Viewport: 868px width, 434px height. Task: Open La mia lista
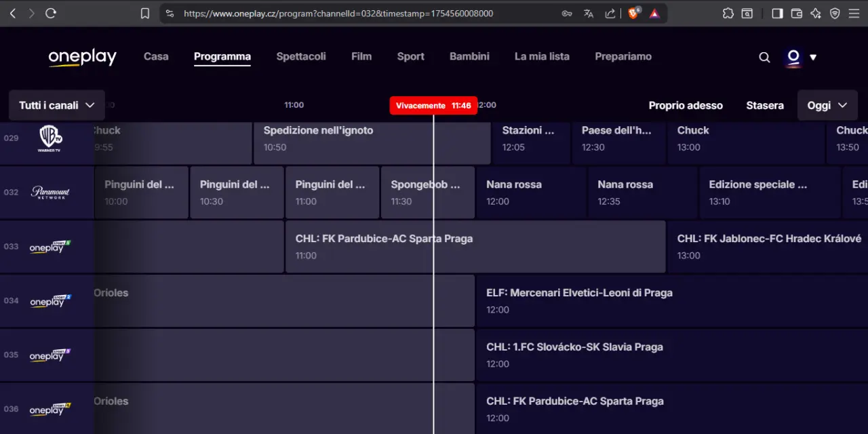[542, 56]
